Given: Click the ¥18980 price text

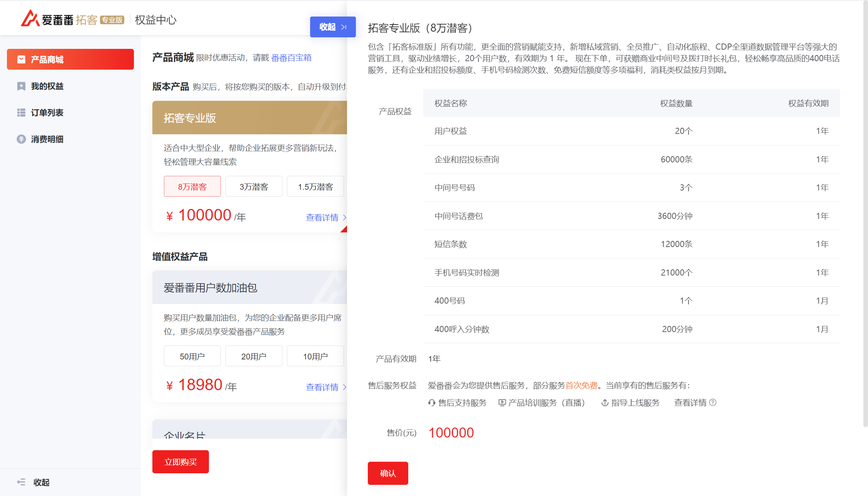Looking at the screenshot, I should [x=194, y=385].
